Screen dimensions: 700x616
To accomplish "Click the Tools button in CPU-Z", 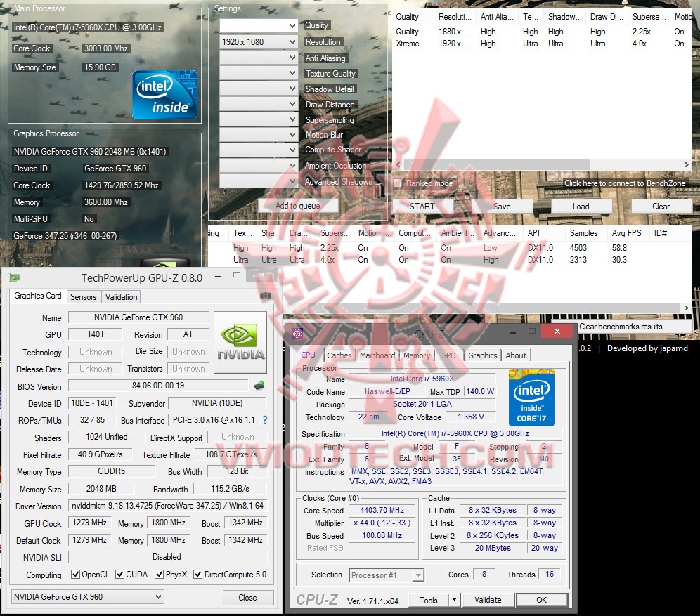I will [429, 600].
